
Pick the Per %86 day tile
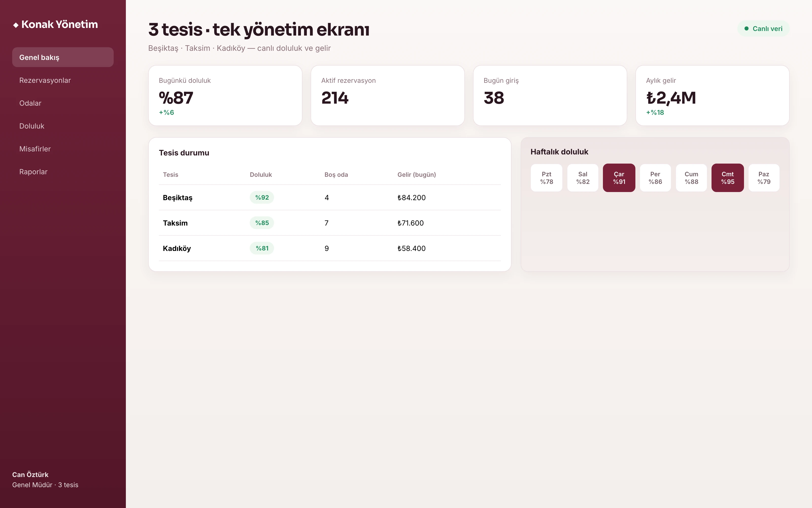click(655, 178)
